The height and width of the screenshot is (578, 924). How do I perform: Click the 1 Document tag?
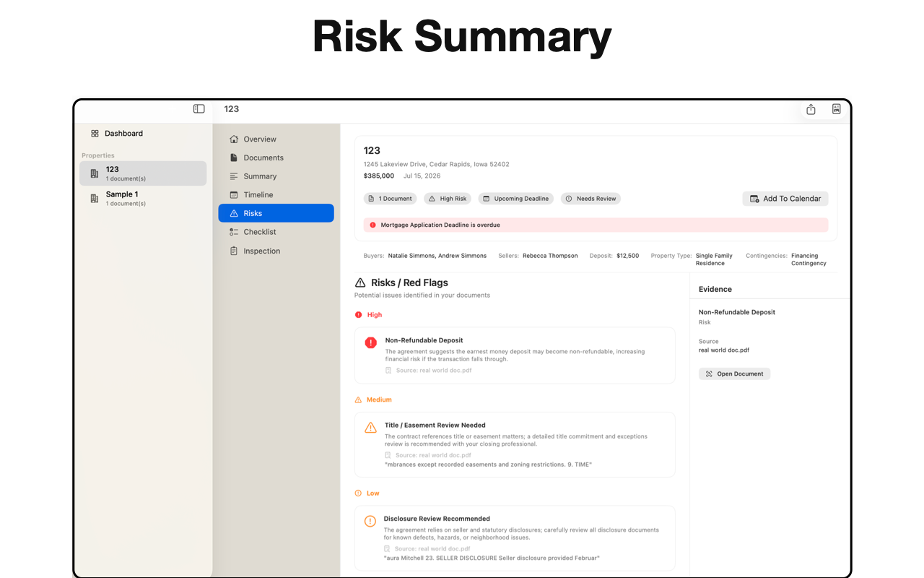coord(390,199)
